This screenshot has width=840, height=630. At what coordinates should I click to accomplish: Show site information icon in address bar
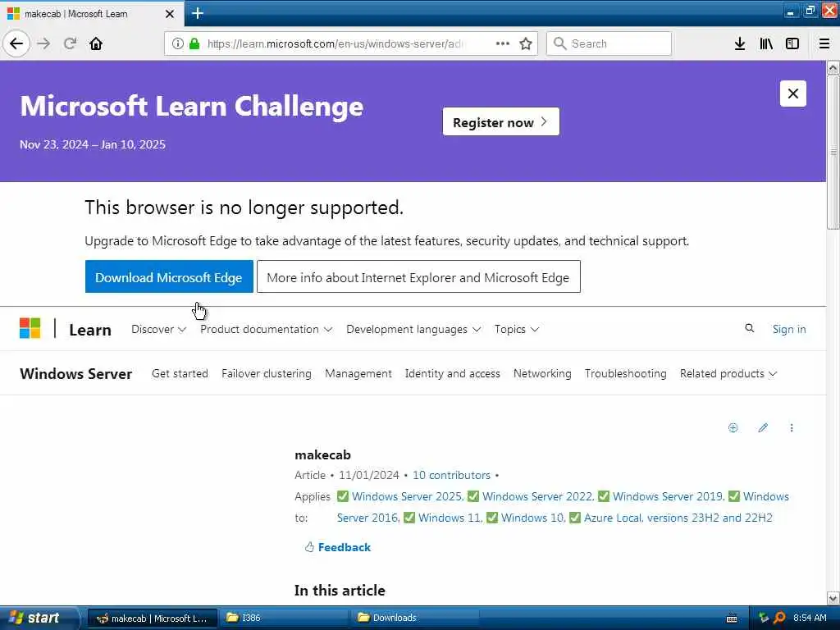[177, 43]
